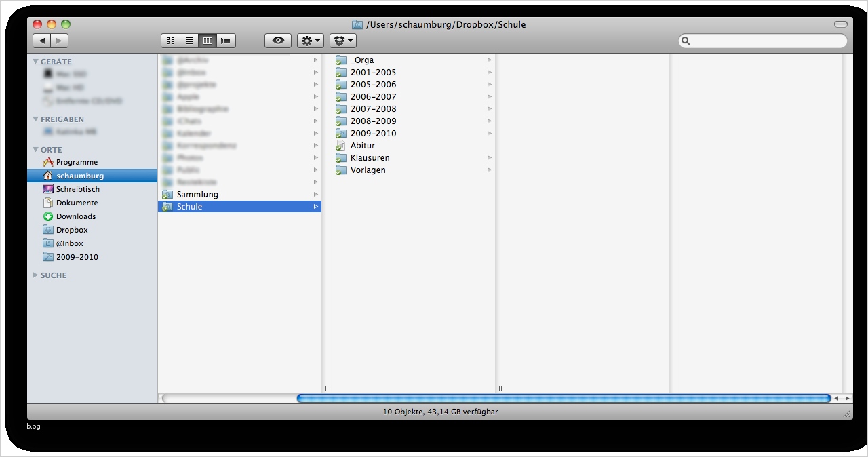Click the scroll right arrow button
The width and height of the screenshot is (868, 457).
[847, 399]
